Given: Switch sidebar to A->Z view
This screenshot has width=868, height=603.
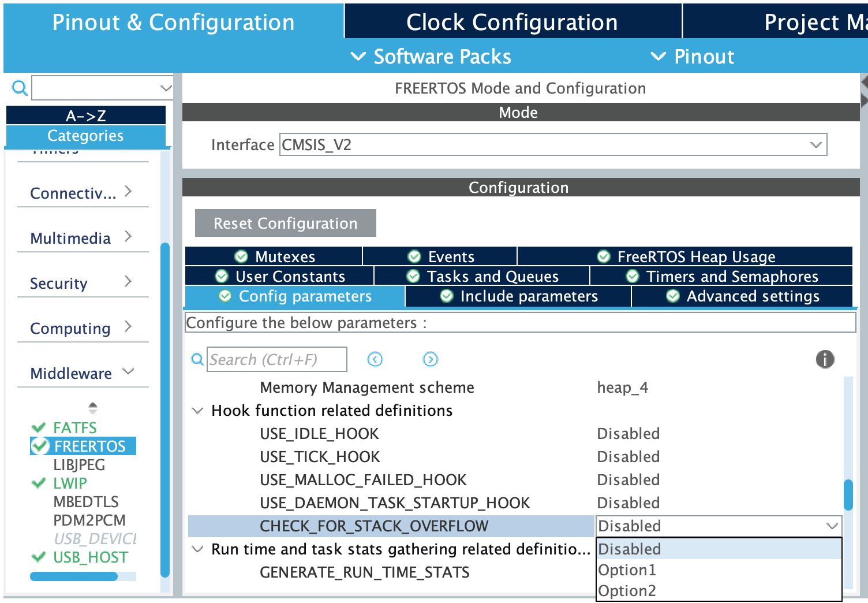Looking at the screenshot, I should tap(86, 116).
